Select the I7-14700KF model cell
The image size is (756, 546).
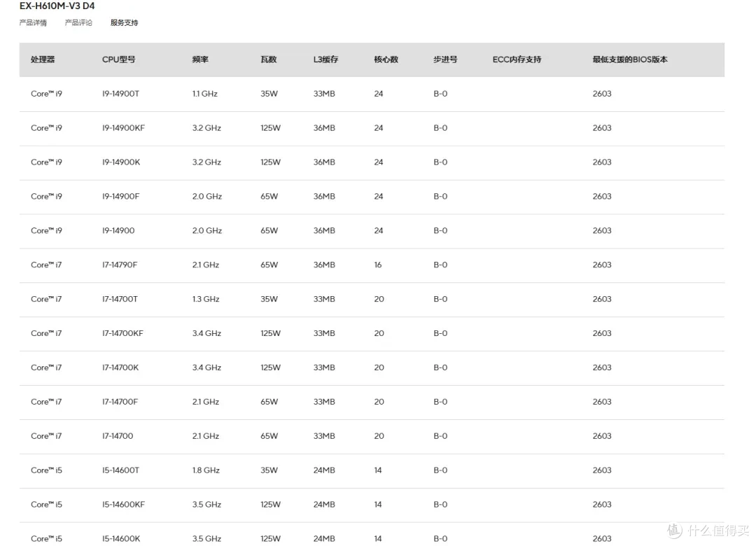tap(122, 333)
